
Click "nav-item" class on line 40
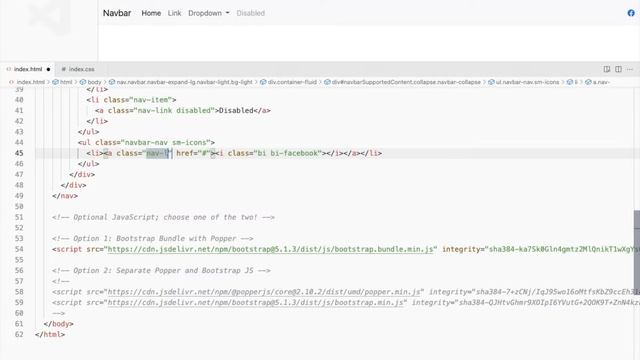click(x=151, y=100)
